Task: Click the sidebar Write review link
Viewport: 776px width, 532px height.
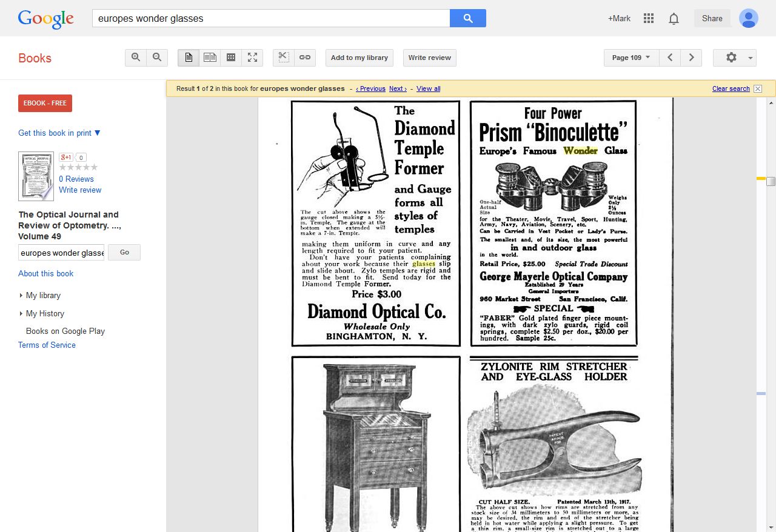Action: (80, 190)
